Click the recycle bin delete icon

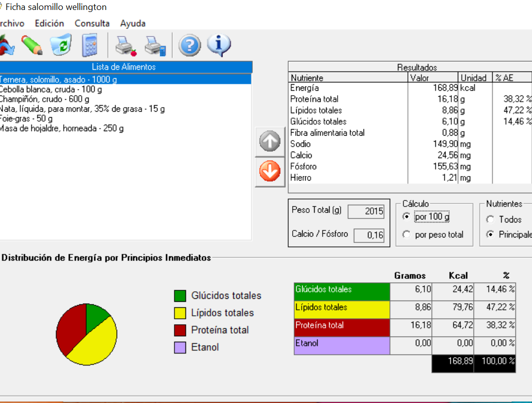(x=61, y=45)
